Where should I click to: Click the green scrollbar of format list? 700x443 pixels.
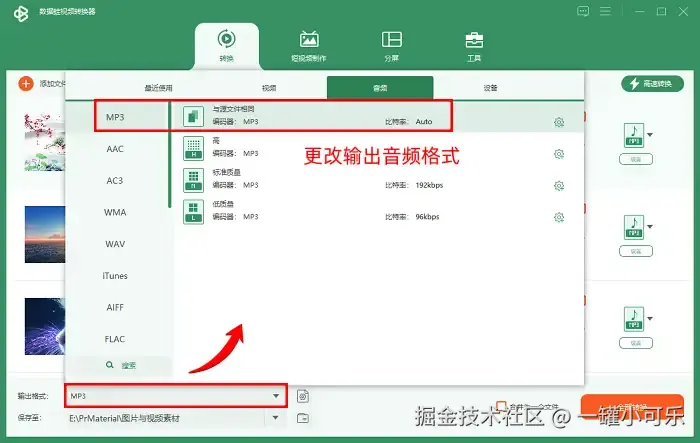click(x=170, y=155)
